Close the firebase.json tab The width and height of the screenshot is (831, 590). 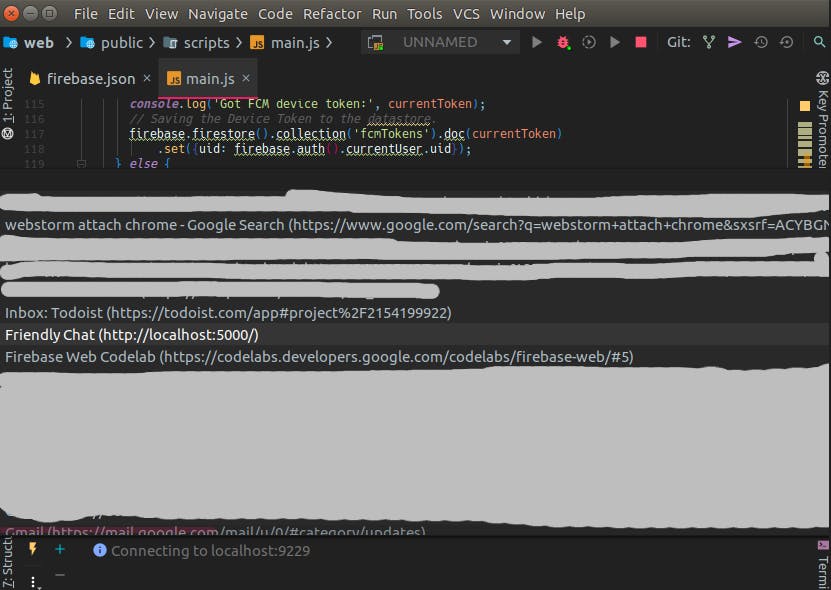coord(147,78)
